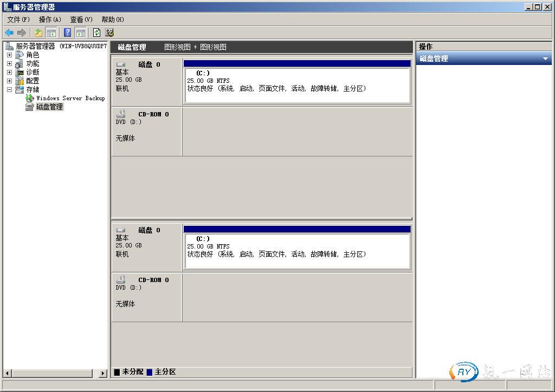Click the back arrow toolbar icon
555x392 pixels.
[x=9, y=32]
